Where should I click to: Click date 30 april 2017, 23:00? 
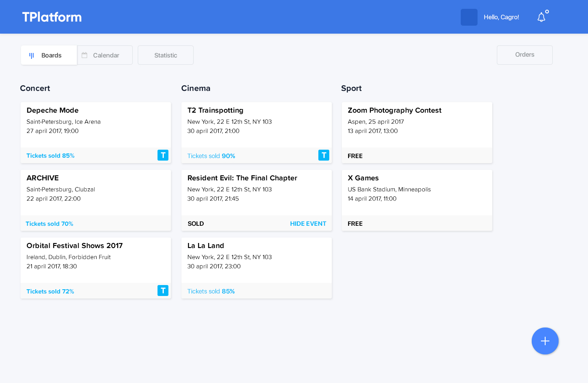click(214, 267)
